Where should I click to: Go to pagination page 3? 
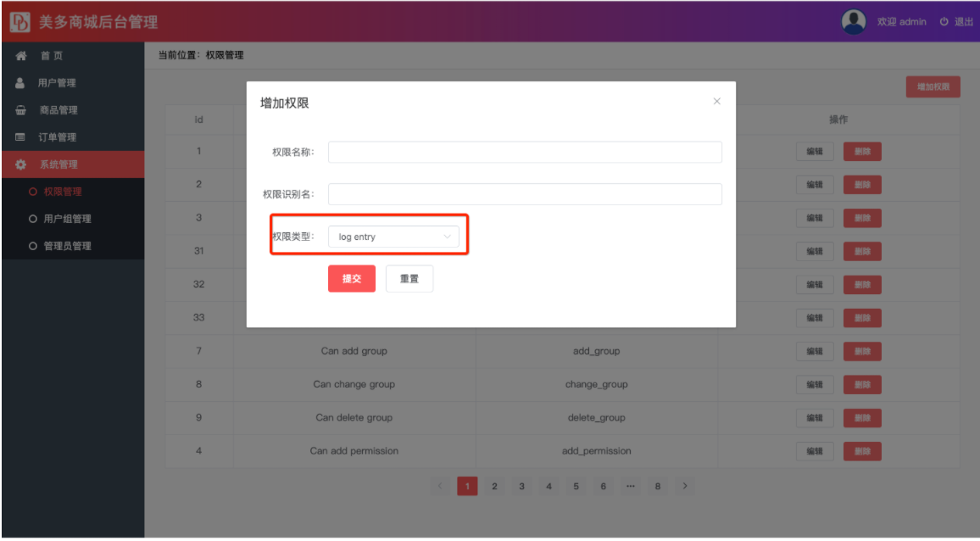click(522, 486)
